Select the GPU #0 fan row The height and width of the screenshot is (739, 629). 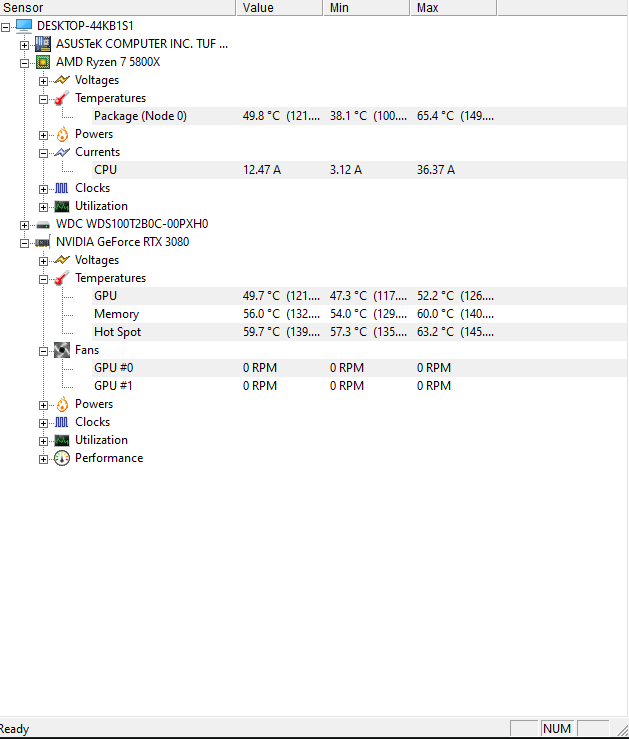click(359, 368)
